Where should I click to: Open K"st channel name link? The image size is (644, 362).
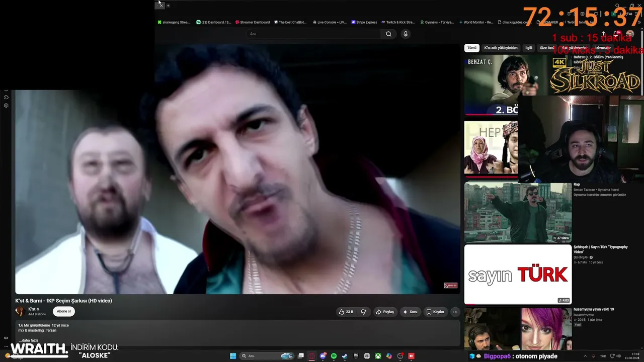coord(32,309)
